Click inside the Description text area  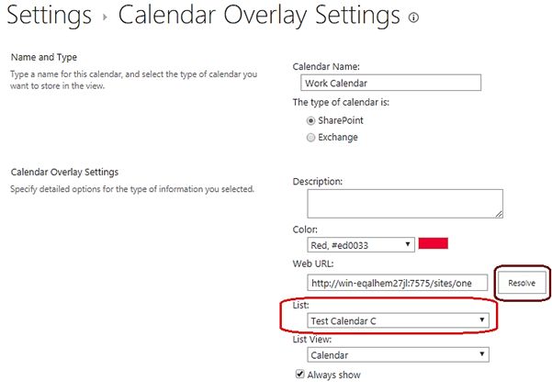405,204
